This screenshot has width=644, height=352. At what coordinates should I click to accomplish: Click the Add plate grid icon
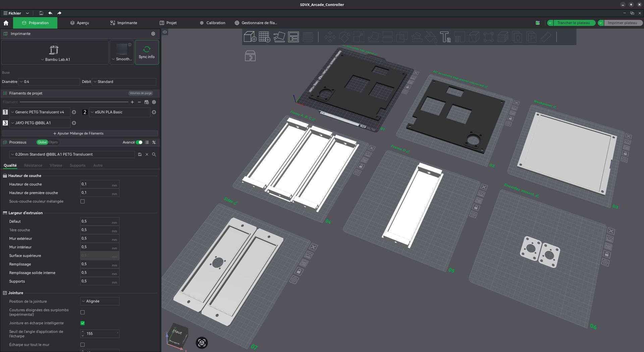[264, 37]
